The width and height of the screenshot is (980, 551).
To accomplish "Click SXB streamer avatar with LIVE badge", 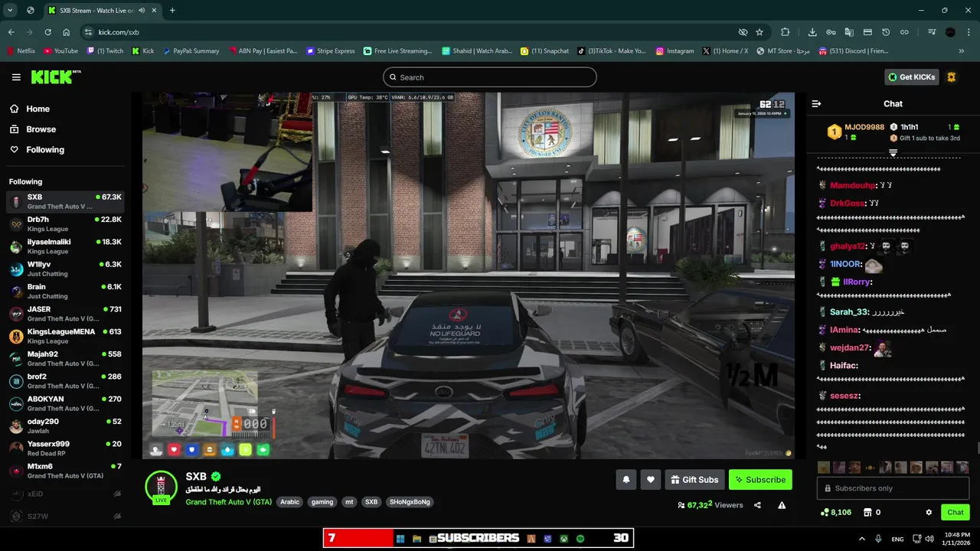I will [x=161, y=487].
